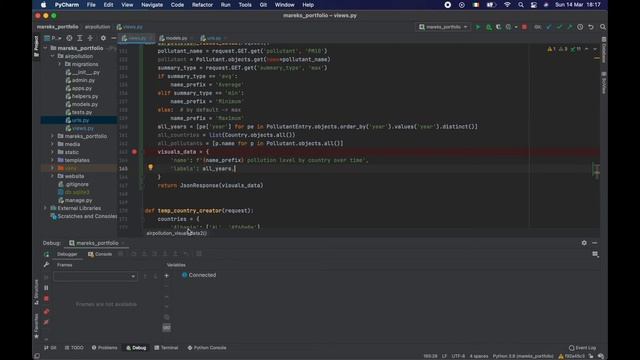Expand the website folder
Image resolution: width=640 pixels, height=360 pixels.
(x=53, y=176)
